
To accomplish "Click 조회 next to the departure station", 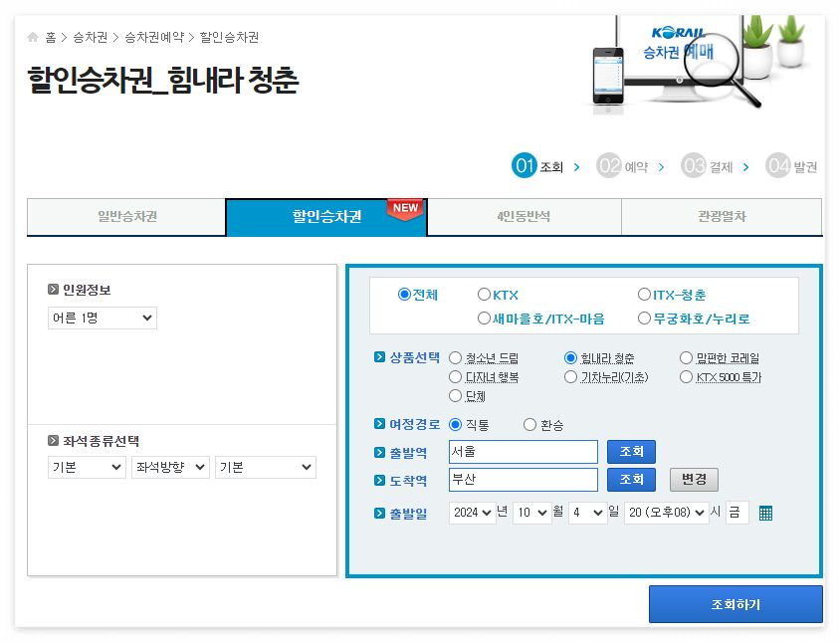I will coord(631,451).
